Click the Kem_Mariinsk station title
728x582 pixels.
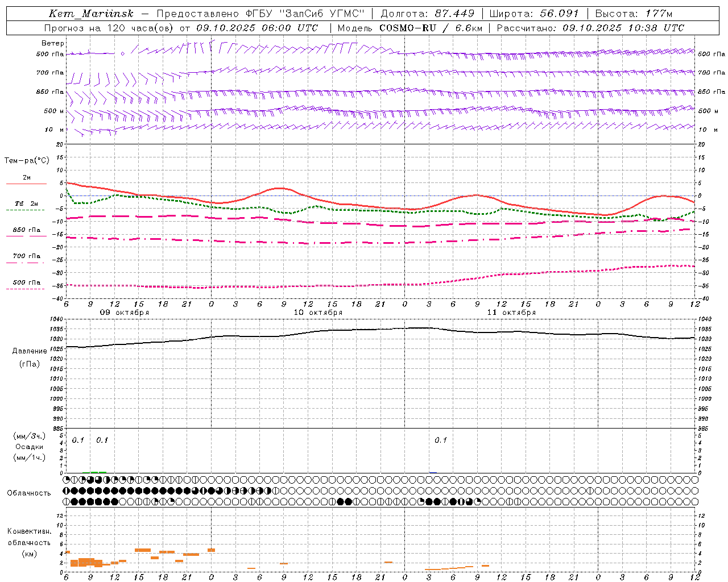pyautogui.click(x=91, y=14)
